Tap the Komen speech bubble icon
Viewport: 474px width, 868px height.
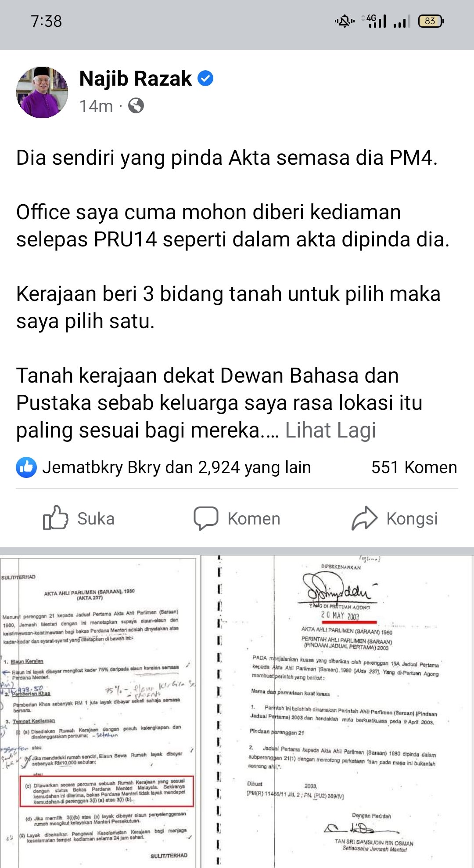206,518
